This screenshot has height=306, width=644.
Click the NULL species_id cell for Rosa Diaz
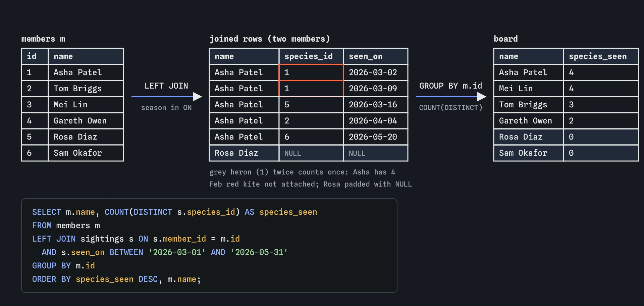(x=311, y=153)
